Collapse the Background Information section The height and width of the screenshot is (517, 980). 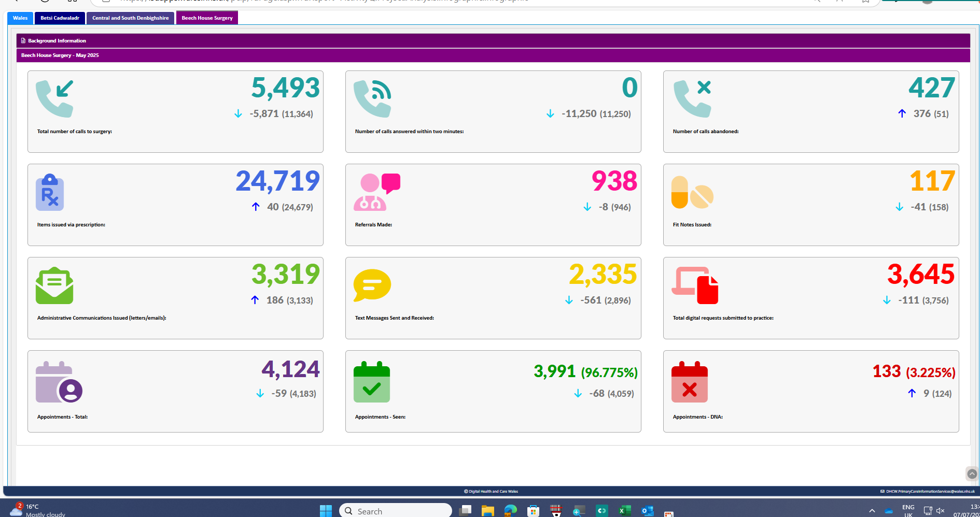pos(493,40)
